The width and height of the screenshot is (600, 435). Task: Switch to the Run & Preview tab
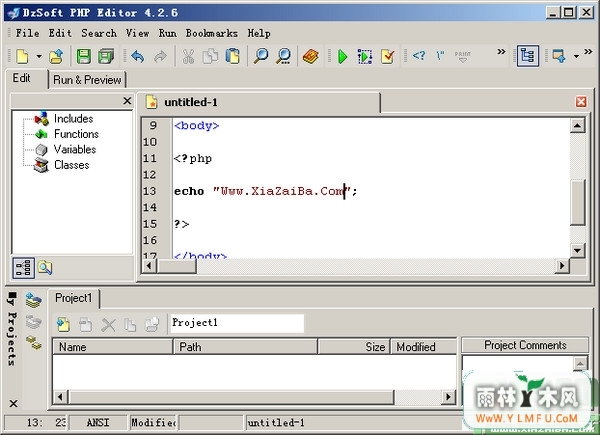coord(87,80)
